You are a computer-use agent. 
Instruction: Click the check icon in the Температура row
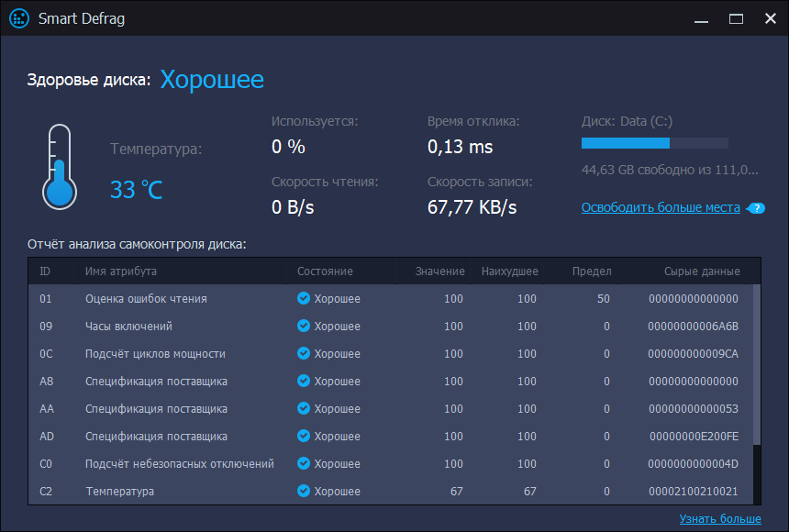[x=304, y=491]
